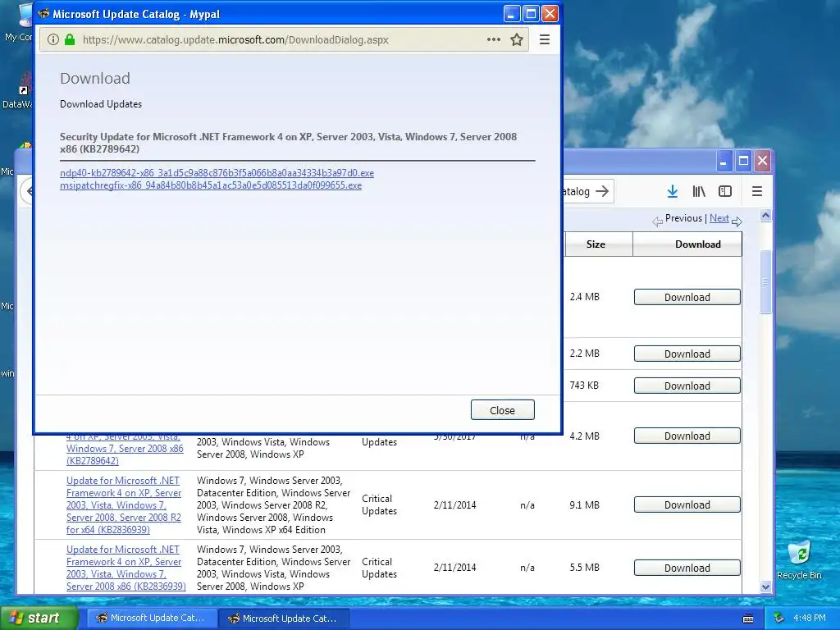Viewport: 840px width, 630px height.
Task: Close the Download dialog with the Close button
Action: (x=503, y=410)
